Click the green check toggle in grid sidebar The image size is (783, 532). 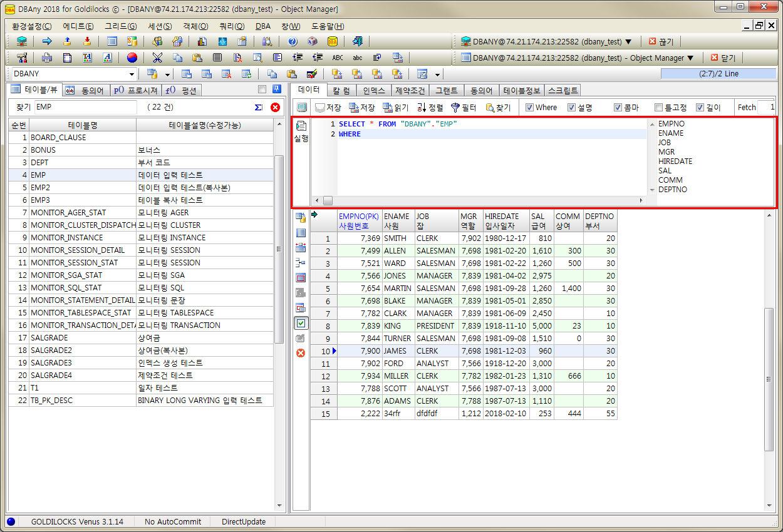point(301,323)
